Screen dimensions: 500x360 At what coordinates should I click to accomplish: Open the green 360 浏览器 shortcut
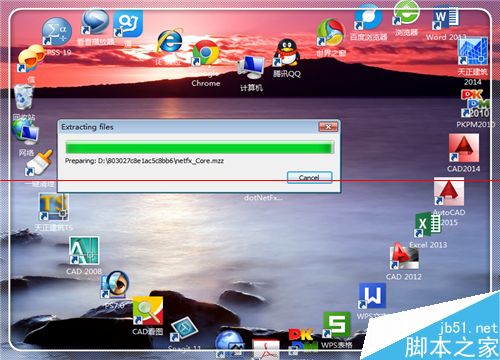(x=406, y=13)
